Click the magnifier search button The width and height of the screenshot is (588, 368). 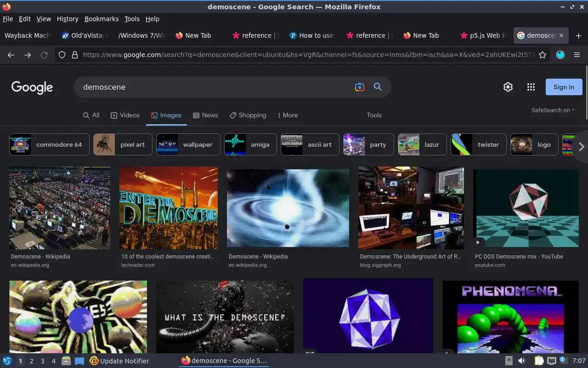378,87
